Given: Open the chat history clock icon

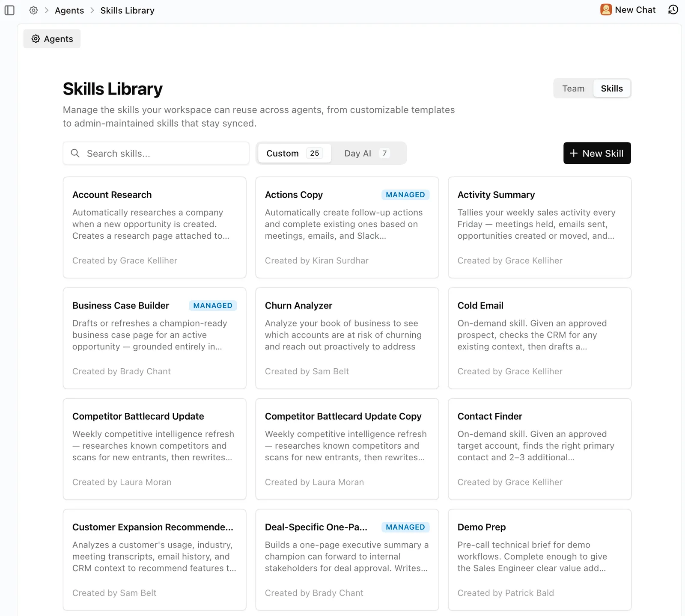Looking at the screenshot, I should [673, 10].
